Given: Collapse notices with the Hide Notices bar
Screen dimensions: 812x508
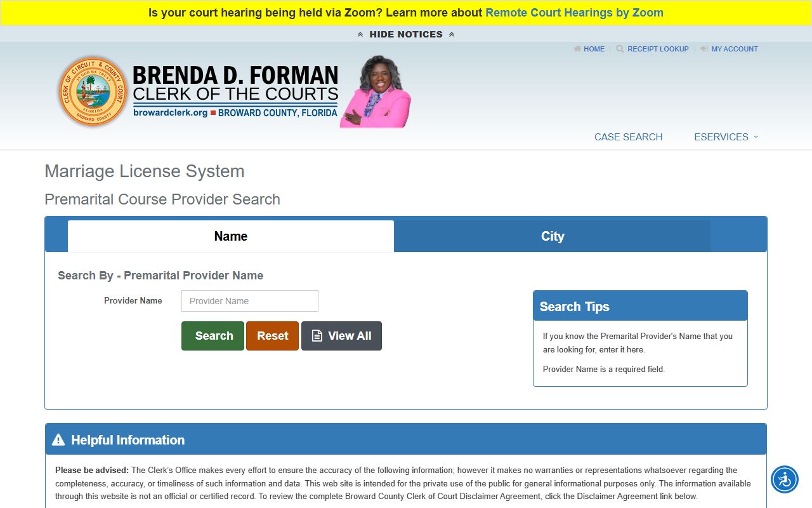Looking at the screenshot, I should [406, 34].
